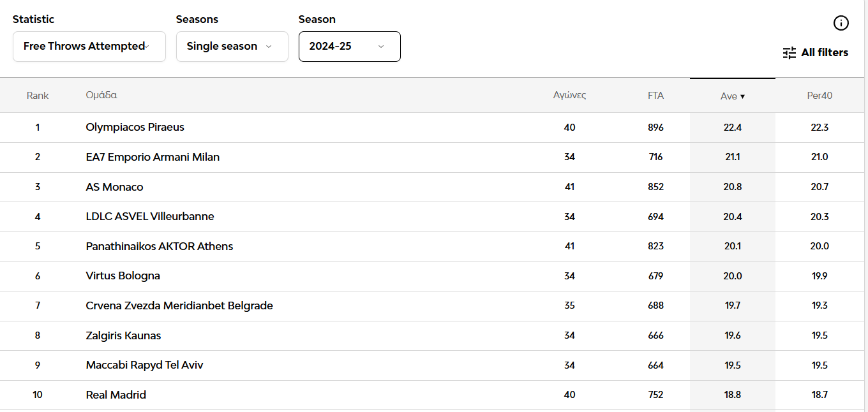
Task: Expand the Seasons Single season dropdown
Action: [x=232, y=47]
